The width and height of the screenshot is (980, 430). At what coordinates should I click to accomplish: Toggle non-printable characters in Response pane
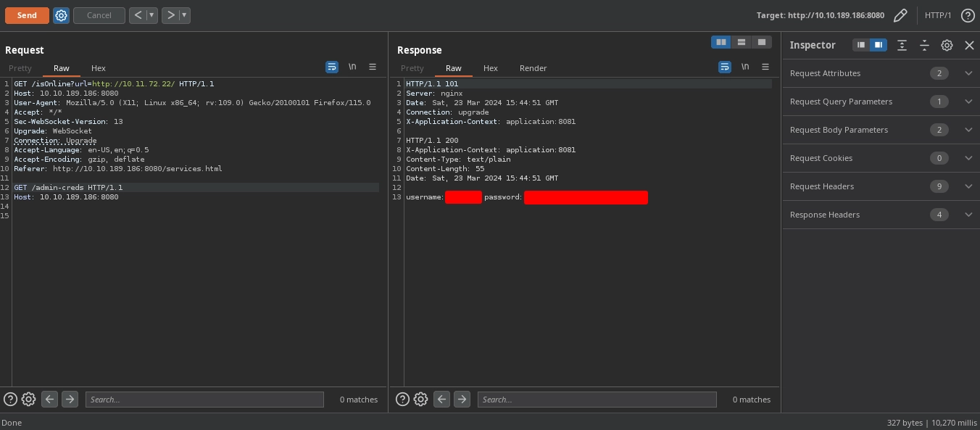click(745, 67)
